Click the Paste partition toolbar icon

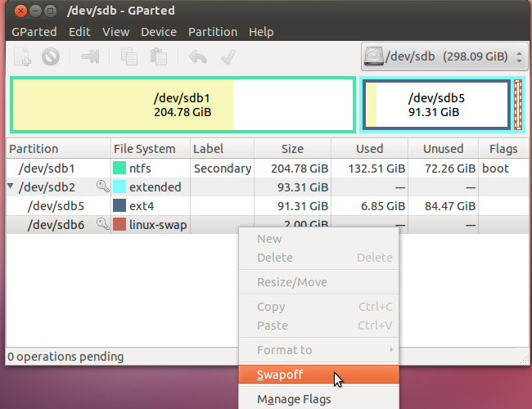(x=159, y=56)
